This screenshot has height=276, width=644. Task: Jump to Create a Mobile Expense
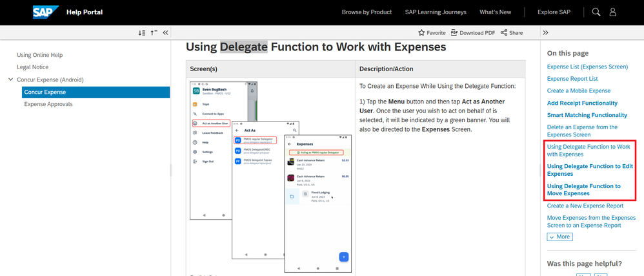[x=579, y=90]
